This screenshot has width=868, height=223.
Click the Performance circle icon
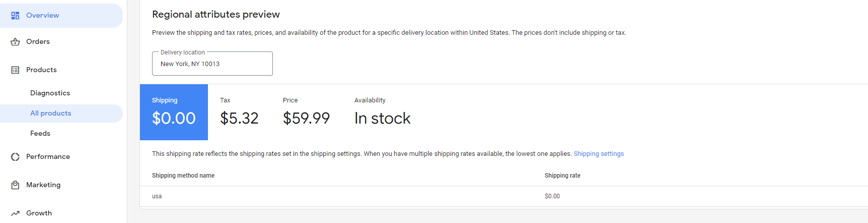tap(15, 157)
